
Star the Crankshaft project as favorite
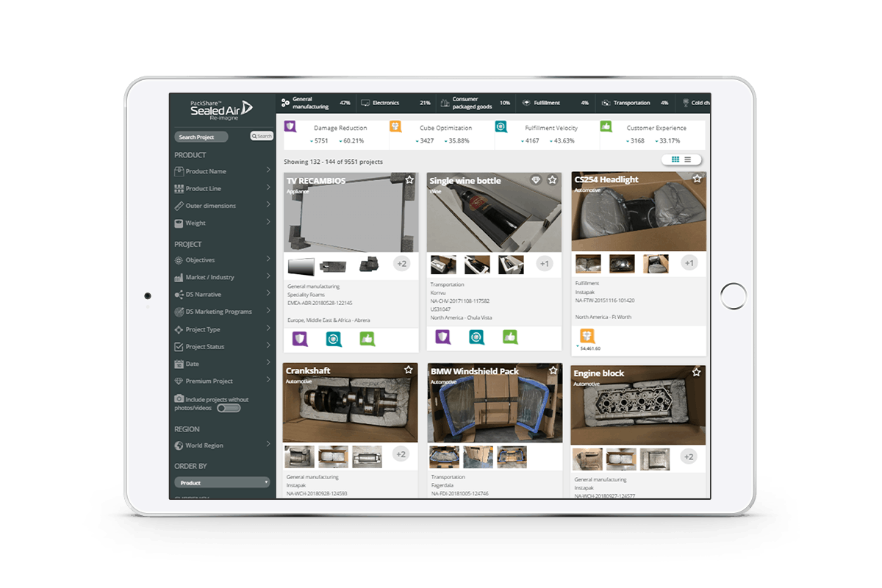pos(409,369)
